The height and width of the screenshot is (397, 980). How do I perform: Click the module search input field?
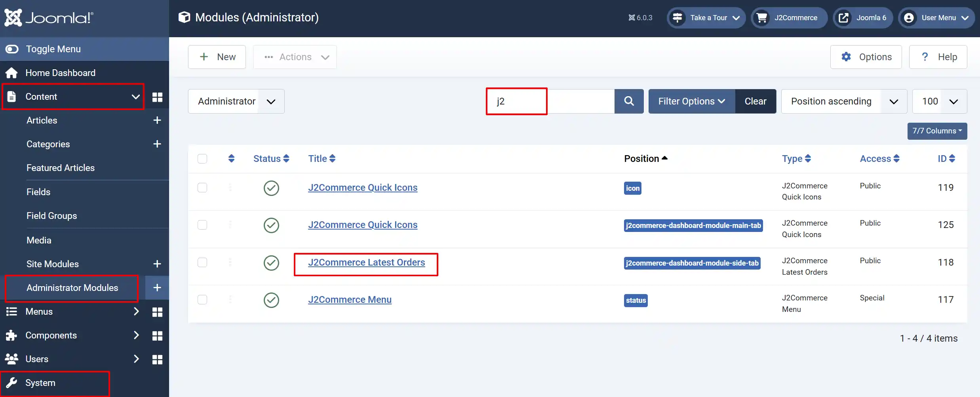550,101
